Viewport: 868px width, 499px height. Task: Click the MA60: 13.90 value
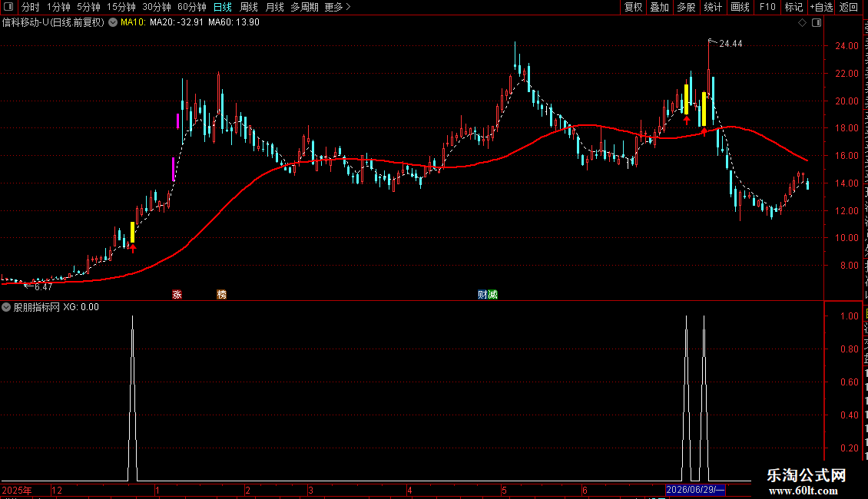click(x=234, y=22)
